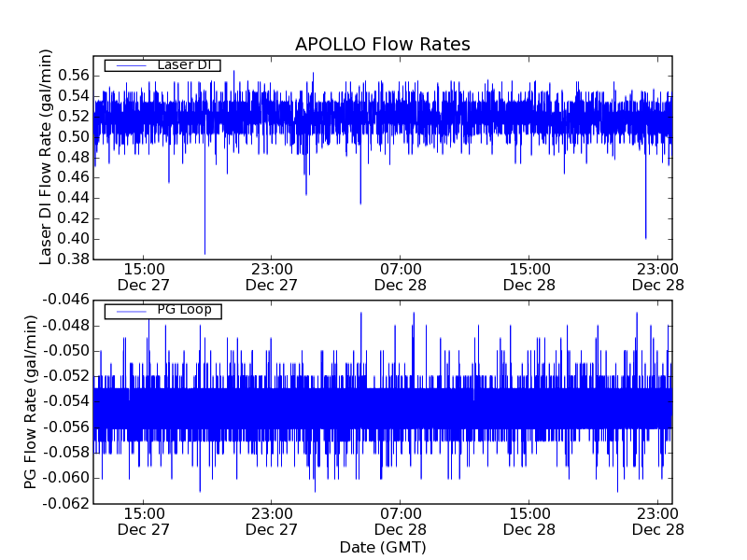This screenshot has height=560, width=747.
Task: Select "15:00 Dec 28" under the PG Loop plot
Action: pos(529,522)
